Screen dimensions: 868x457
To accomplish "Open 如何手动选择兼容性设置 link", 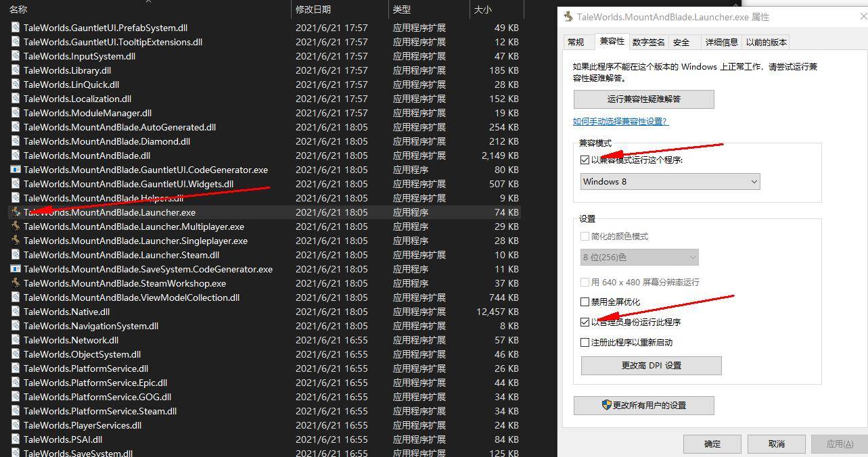I will pyautogui.click(x=620, y=122).
